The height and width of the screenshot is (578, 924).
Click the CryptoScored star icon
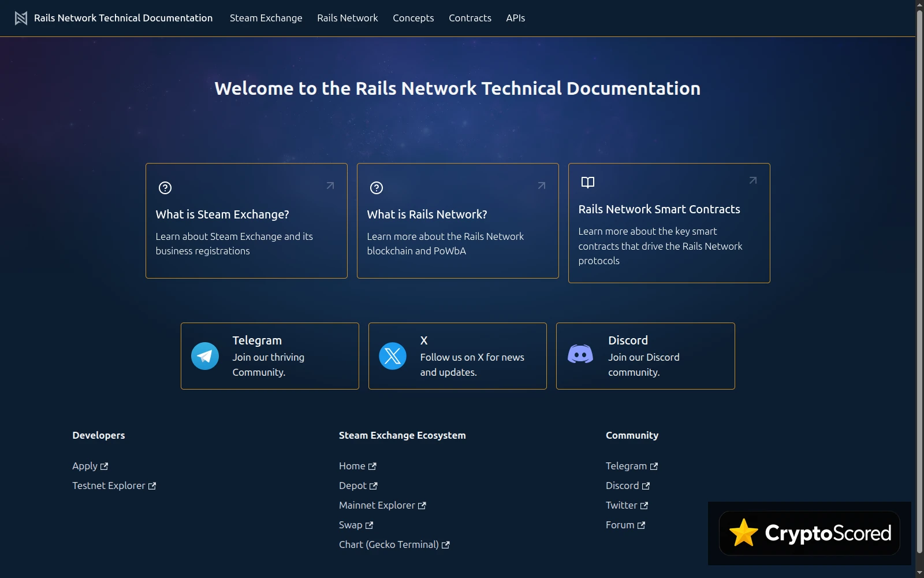[x=744, y=533]
